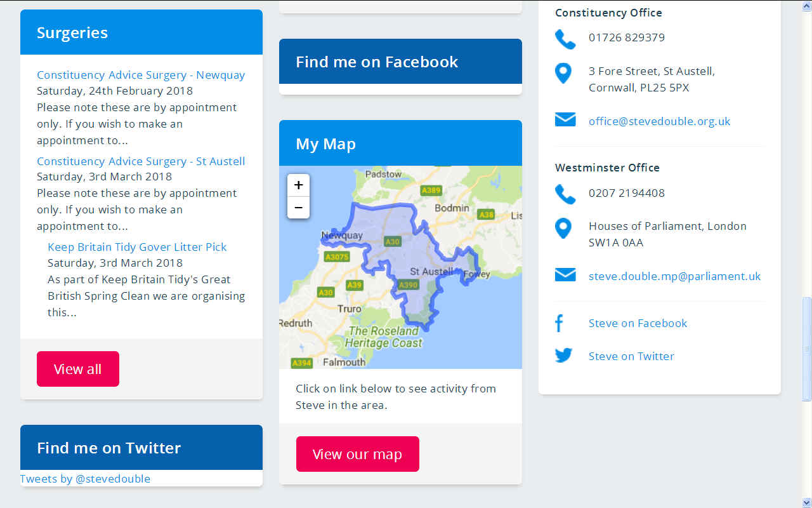Click the Facebook logo icon

(559, 323)
